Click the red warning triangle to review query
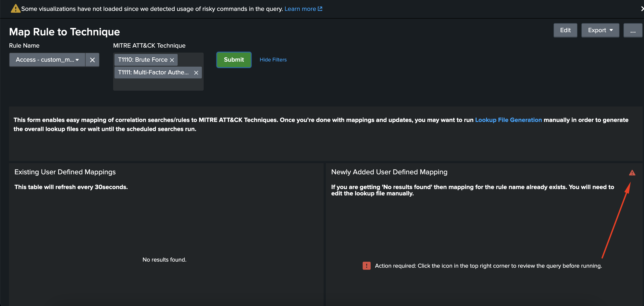Viewport: 644px width, 306px height. 632,173
